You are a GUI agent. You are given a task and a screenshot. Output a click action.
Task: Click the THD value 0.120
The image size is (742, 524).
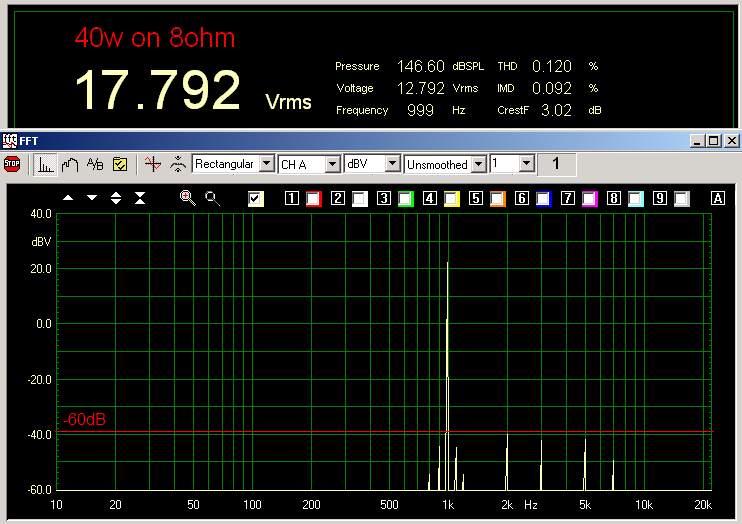tap(552, 66)
